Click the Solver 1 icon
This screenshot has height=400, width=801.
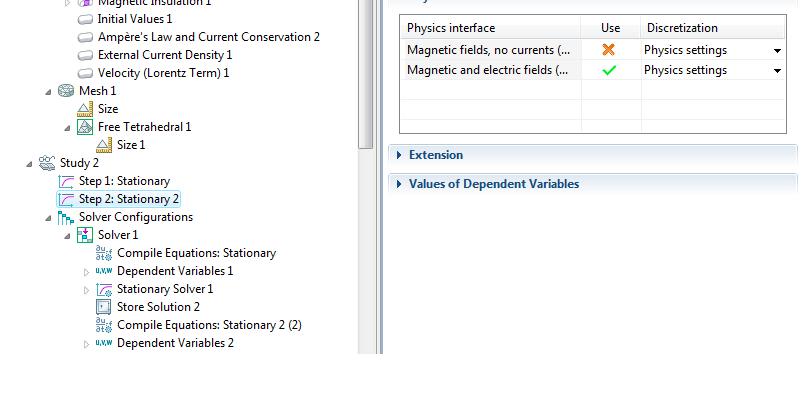86,235
